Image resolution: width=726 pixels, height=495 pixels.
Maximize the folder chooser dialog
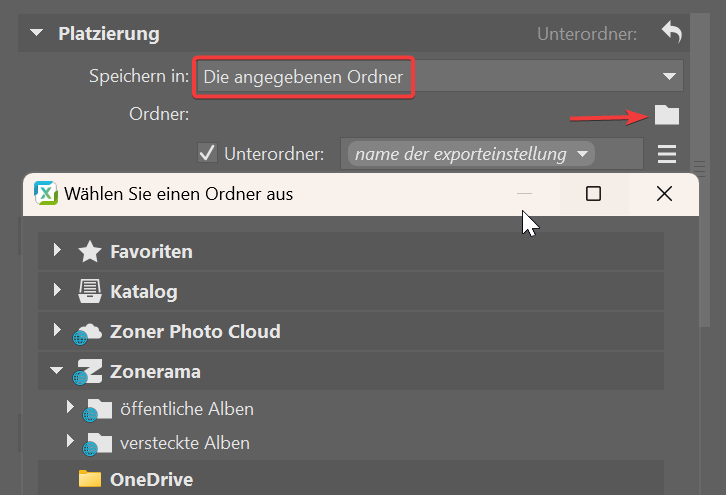click(x=594, y=194)
